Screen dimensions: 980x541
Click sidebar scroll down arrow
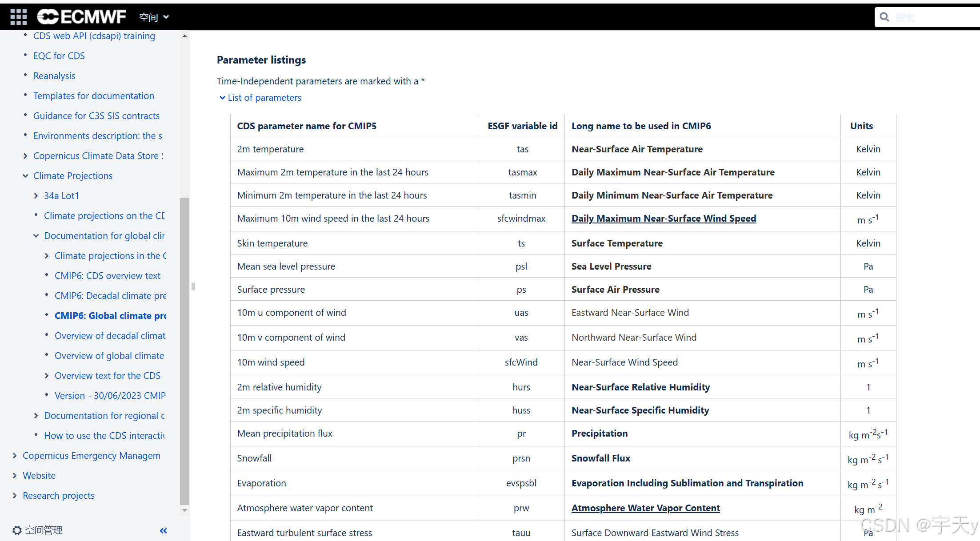[184, 510]
